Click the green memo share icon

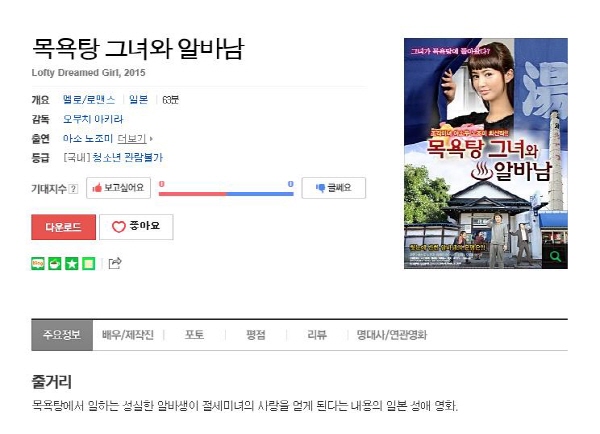pyautogui.click(x=88, y=264)
